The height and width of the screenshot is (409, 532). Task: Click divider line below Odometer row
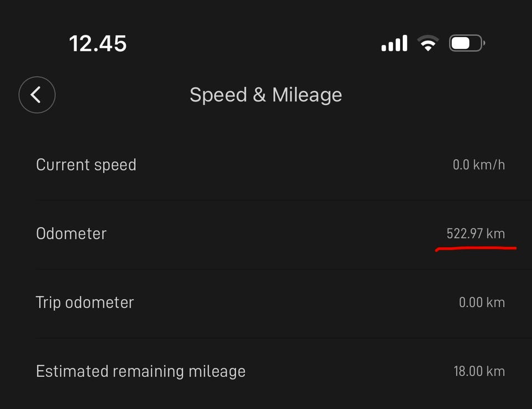tap(277, 269)
